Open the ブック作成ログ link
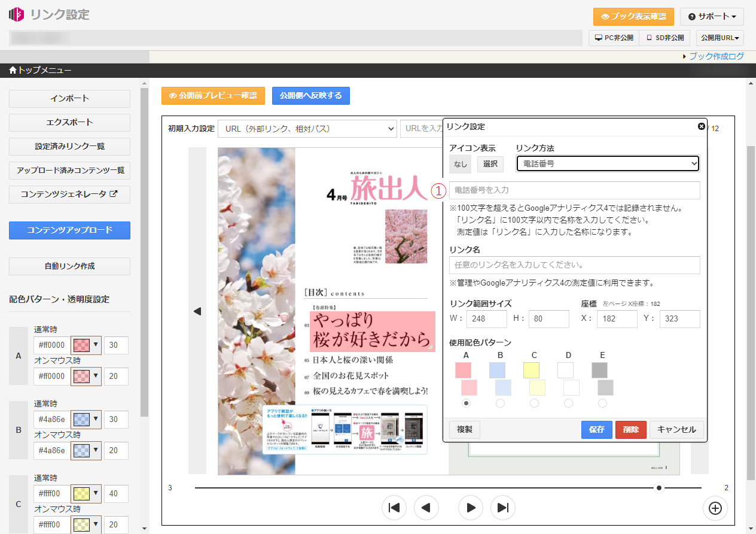 pos(717,56)
